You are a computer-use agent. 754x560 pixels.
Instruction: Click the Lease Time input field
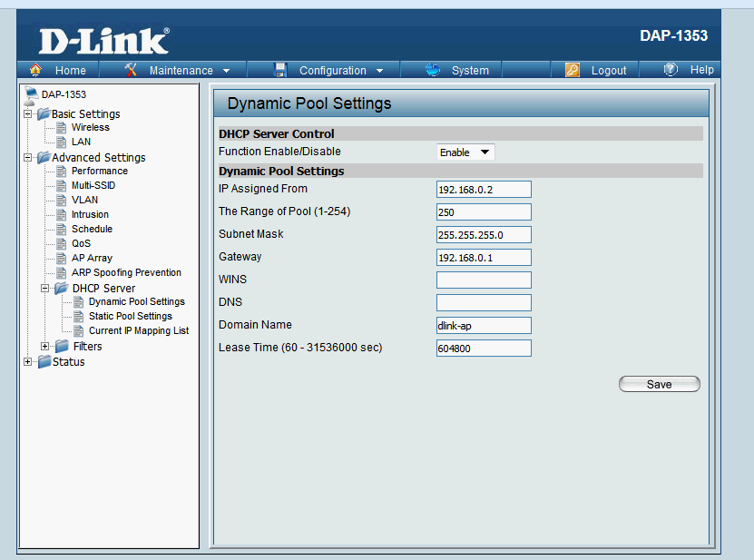(x=484, y=349)
